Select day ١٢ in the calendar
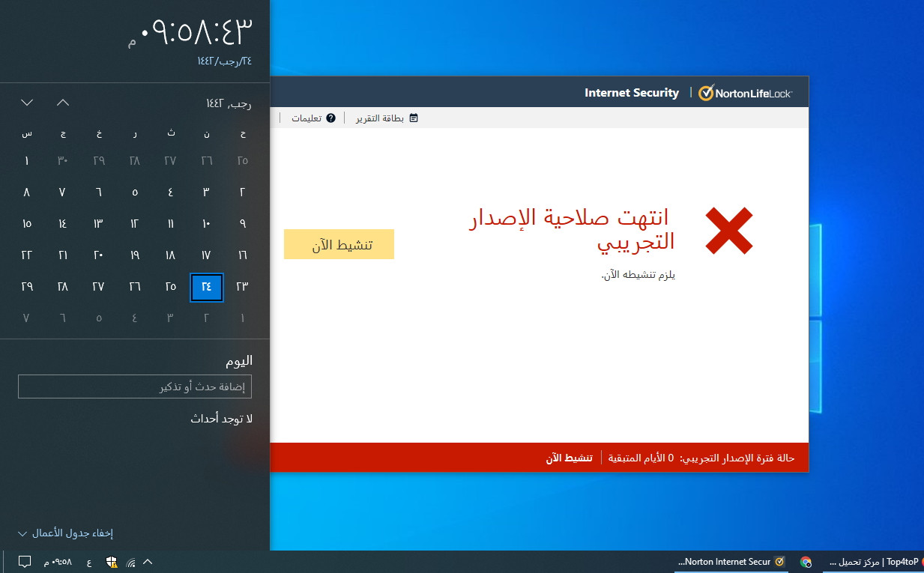The height and width of the screenshot is (573, 924). point(134,223)
